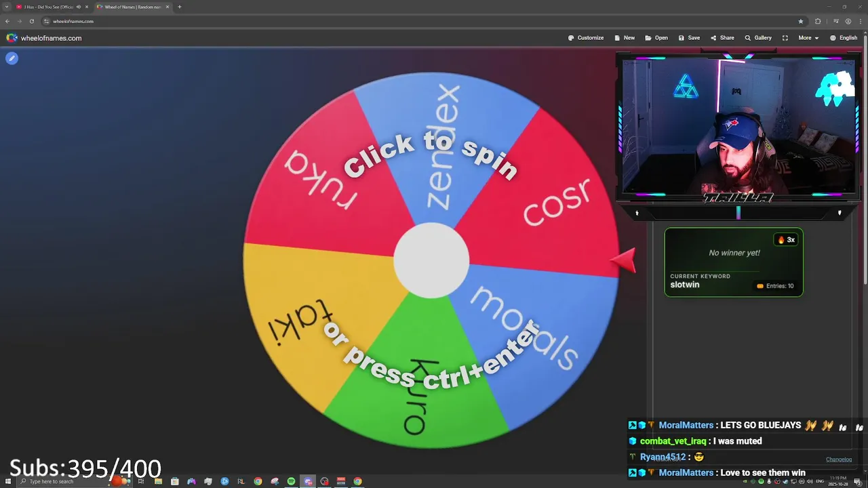Click the wheelofnames.com logo
Screen dimensions: 868x488
pos(44,38)
